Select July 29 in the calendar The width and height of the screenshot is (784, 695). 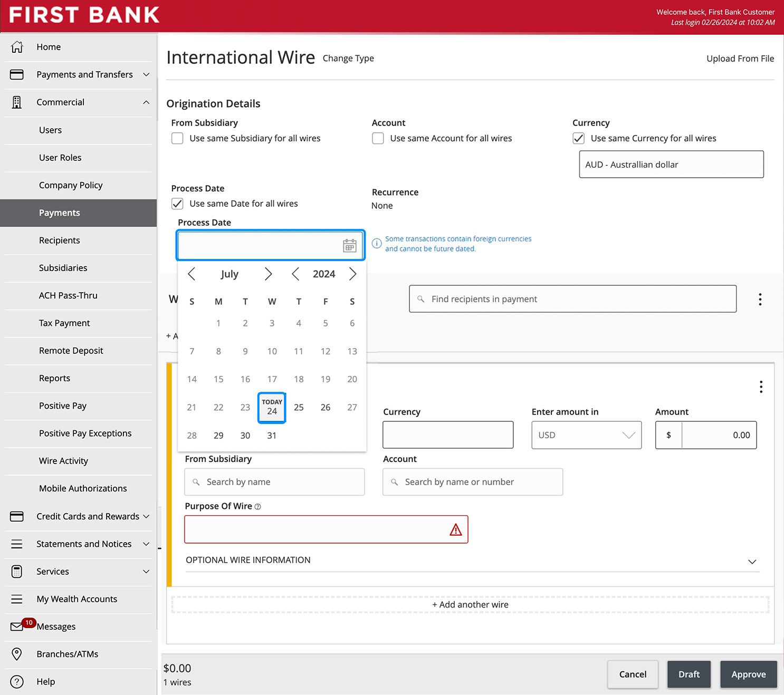(x=218, y=436)
